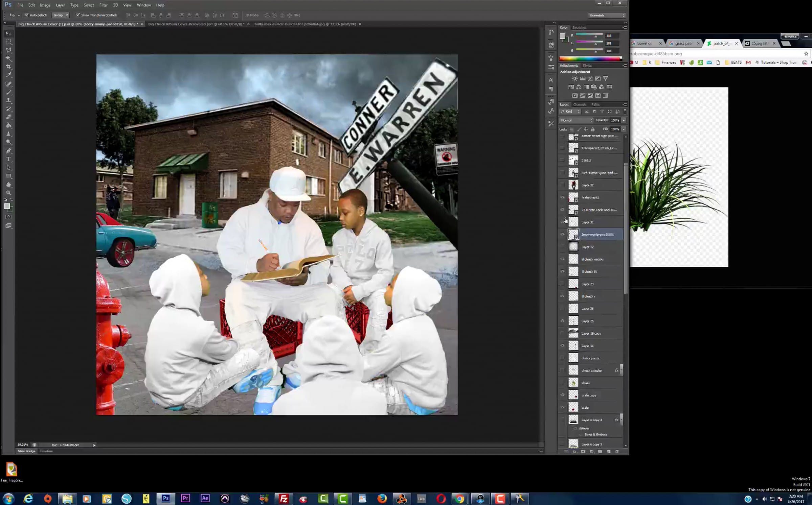Expand the Essentials workspace dropdown

click(607, 16)
